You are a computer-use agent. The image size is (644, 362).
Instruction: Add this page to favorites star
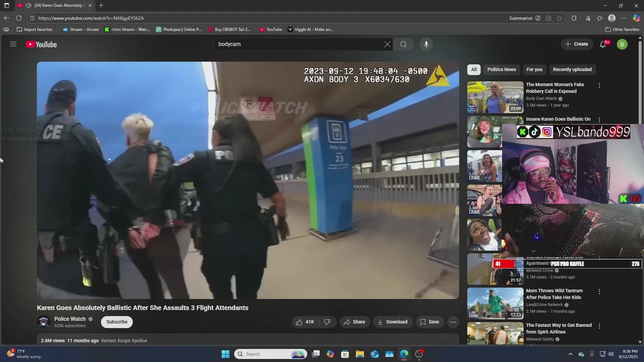coord(559,18)
